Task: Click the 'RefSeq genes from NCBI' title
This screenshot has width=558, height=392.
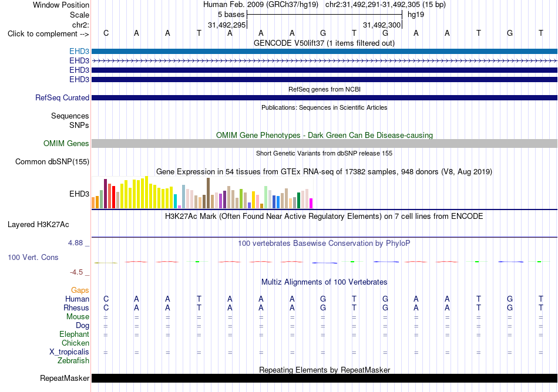Action: 324,90
